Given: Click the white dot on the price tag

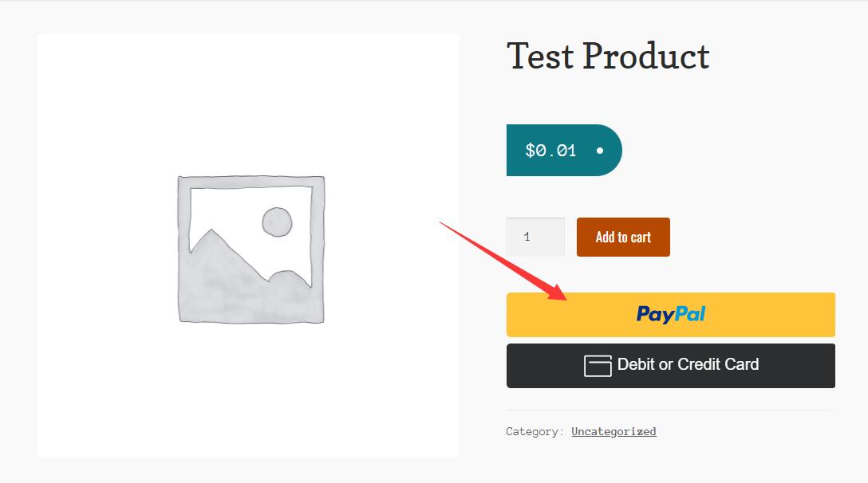Looking at the screenshot, I should (599, 151).
